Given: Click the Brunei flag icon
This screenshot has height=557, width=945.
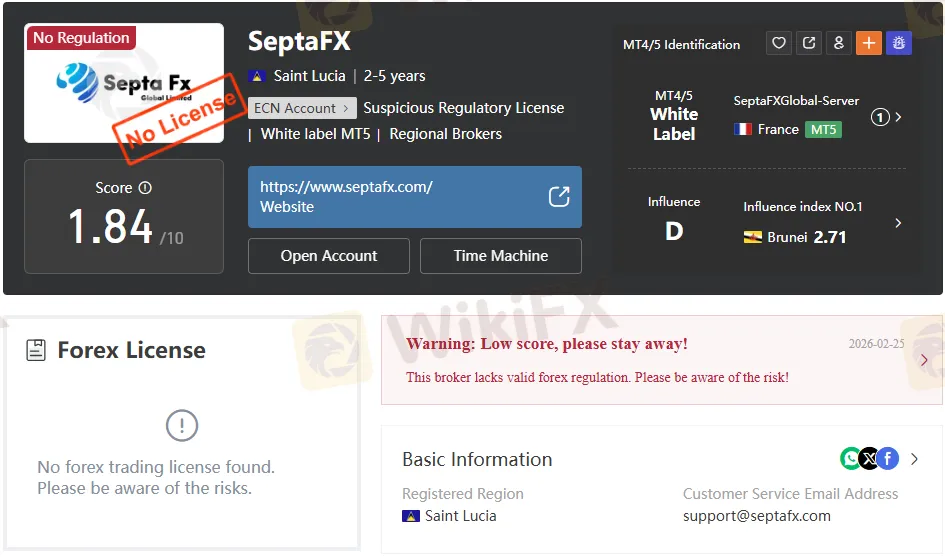Looking at the screenshot, I should (753, 237).
